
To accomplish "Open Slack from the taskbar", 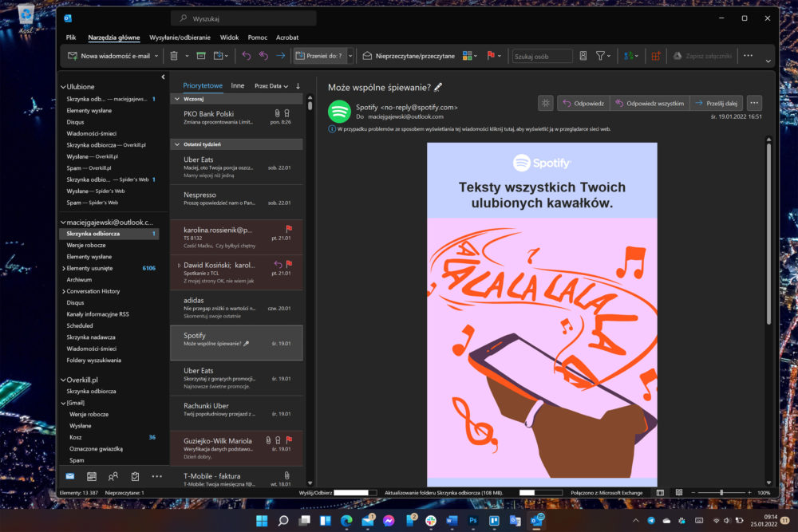I will pos(431,520).
